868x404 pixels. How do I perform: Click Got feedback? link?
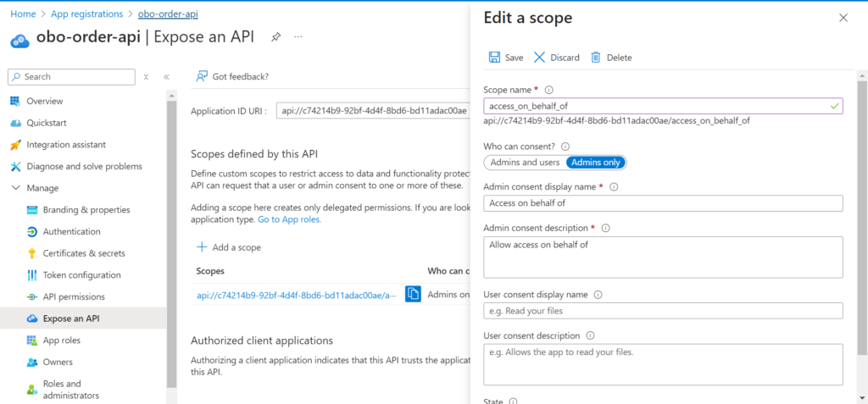[x=240, y=76]
